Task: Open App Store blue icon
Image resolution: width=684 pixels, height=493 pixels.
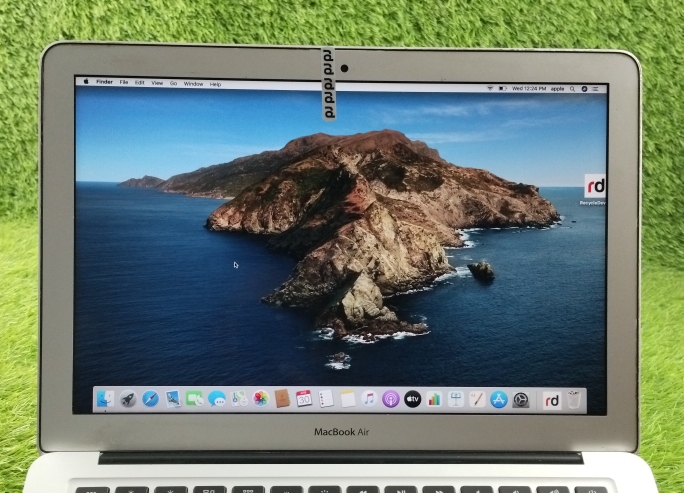Action: click(499, 399)
